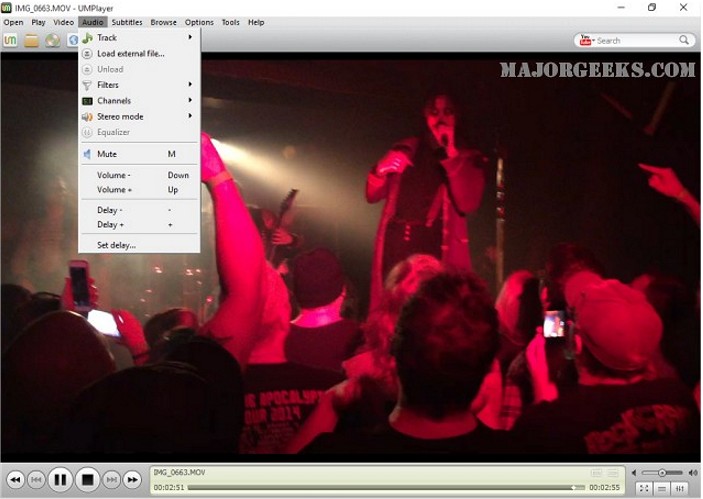The height and width of the screenshot is (499, 703).
Task: Click the volume slider
Action: [x=662, y=473]
